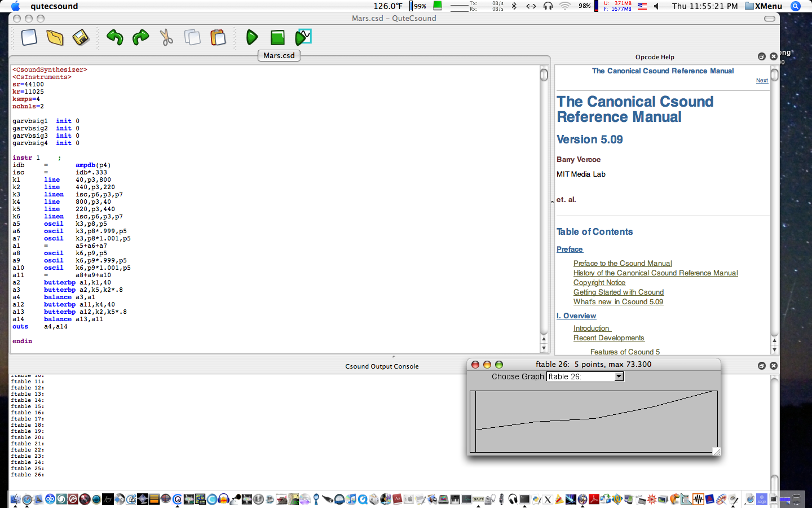Follow the Next link in Opcode Help
The image size is (812, 508).
762,81
